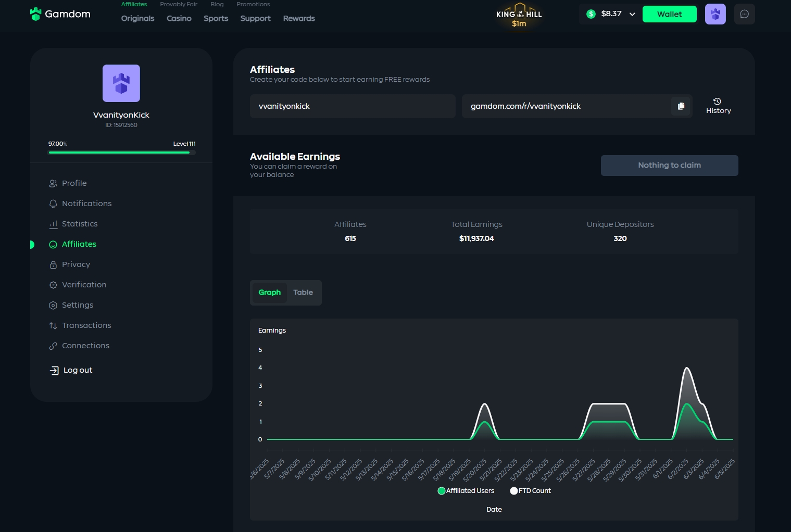Click the Unique Depositors count 320
Viewport: 791px width, 532px height.
pos(620,238)
